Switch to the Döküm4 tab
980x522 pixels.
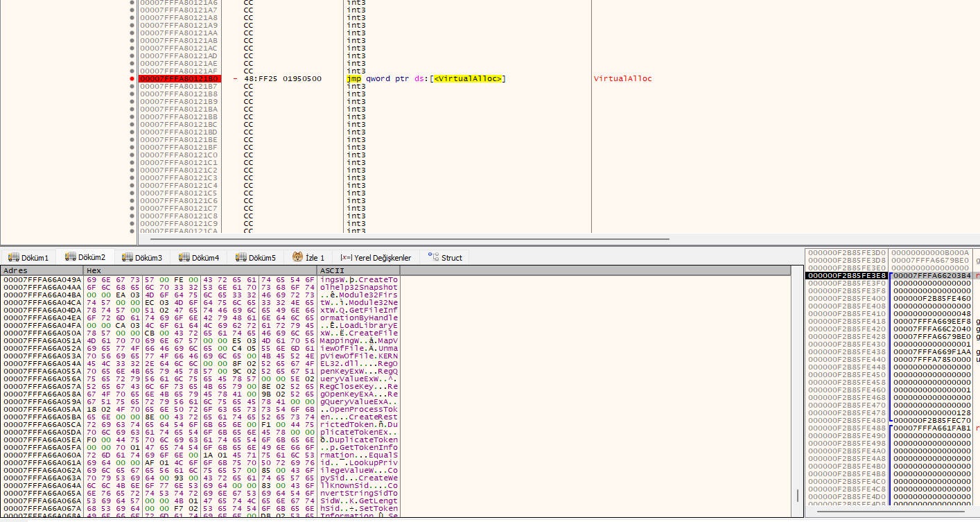click(199, 257)
